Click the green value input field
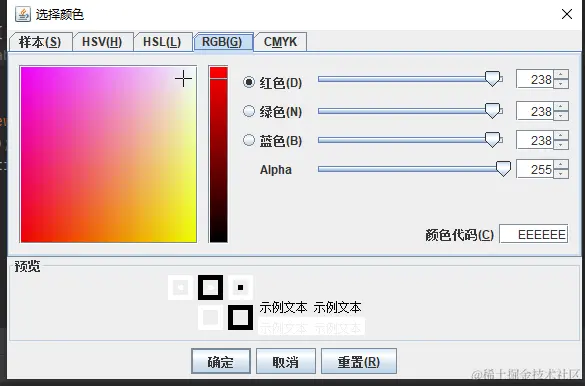The image size is (585, 386). (x=535, y=111)
